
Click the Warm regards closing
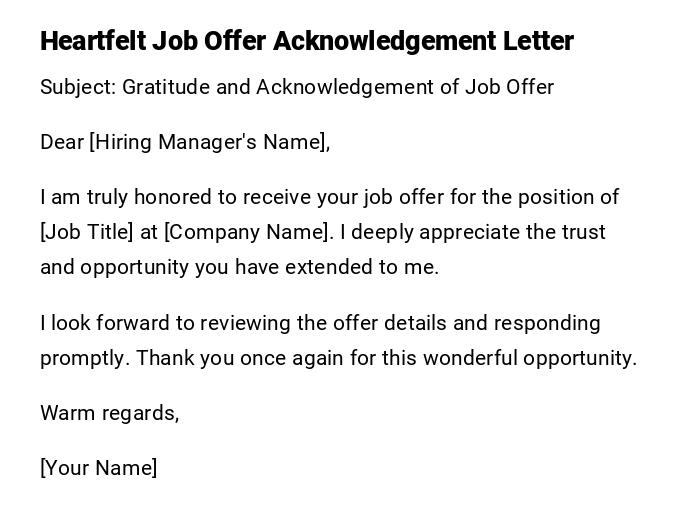109,413
